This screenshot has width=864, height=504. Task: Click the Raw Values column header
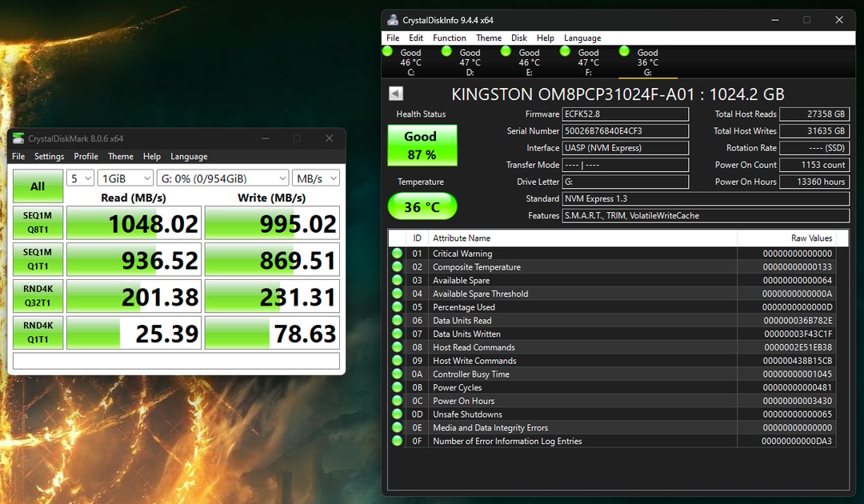786,238
